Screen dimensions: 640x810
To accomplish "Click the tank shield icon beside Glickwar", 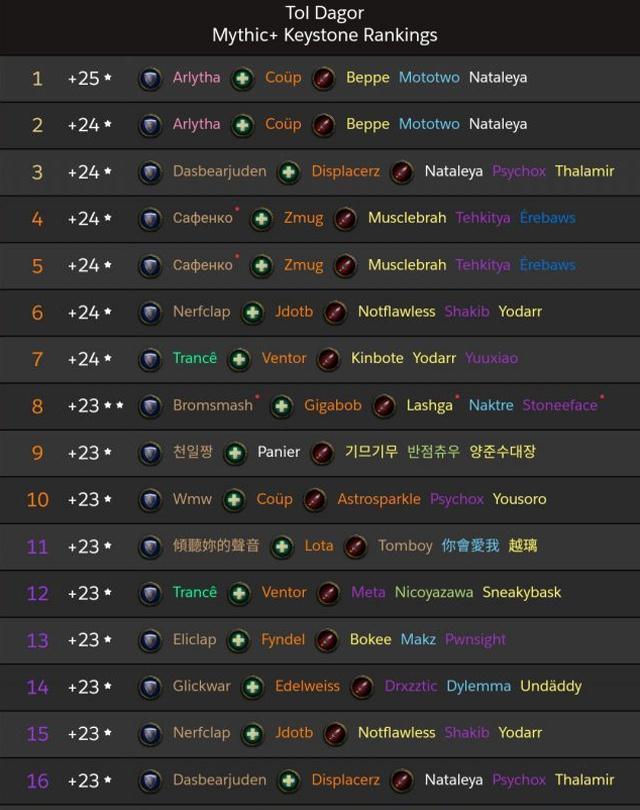I will click(150, 687).
